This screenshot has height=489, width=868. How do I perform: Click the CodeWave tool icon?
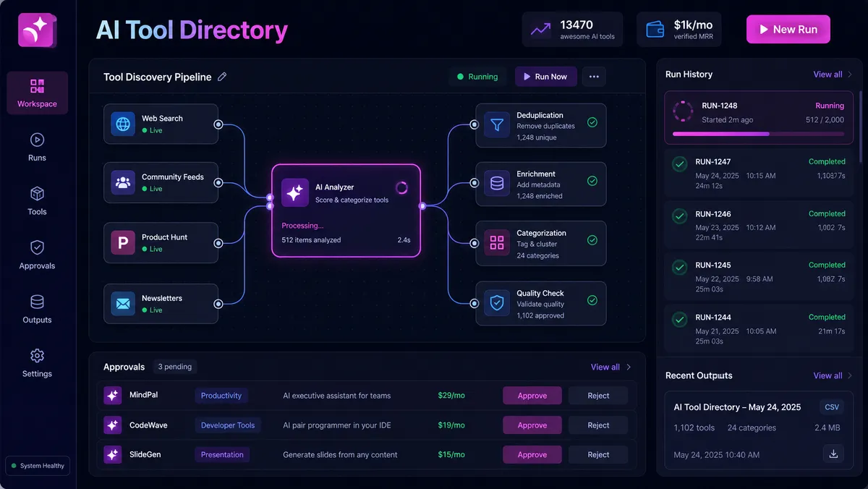pos(112,425)
